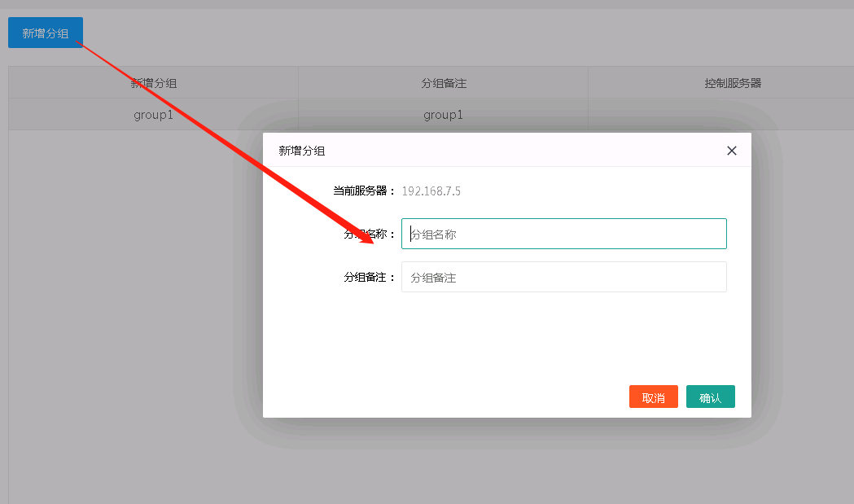This screenshot has width=854, height=504.
Task: Confirm with the 确认 button
Action: point(710,397)
